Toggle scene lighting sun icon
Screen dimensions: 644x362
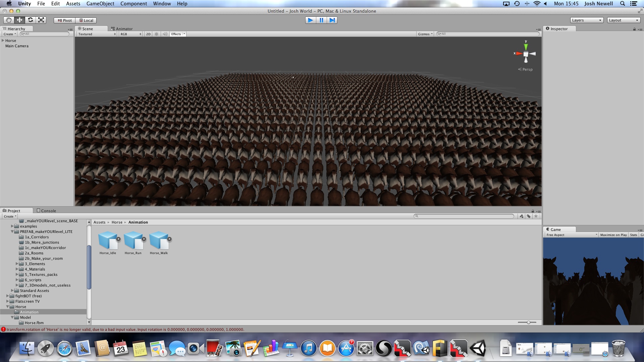[x=156, y=34]
